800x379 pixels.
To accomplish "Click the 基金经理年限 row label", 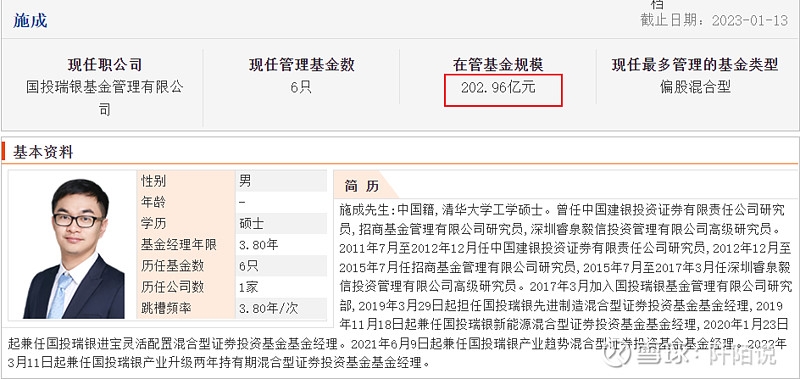I will click(179, 245).
